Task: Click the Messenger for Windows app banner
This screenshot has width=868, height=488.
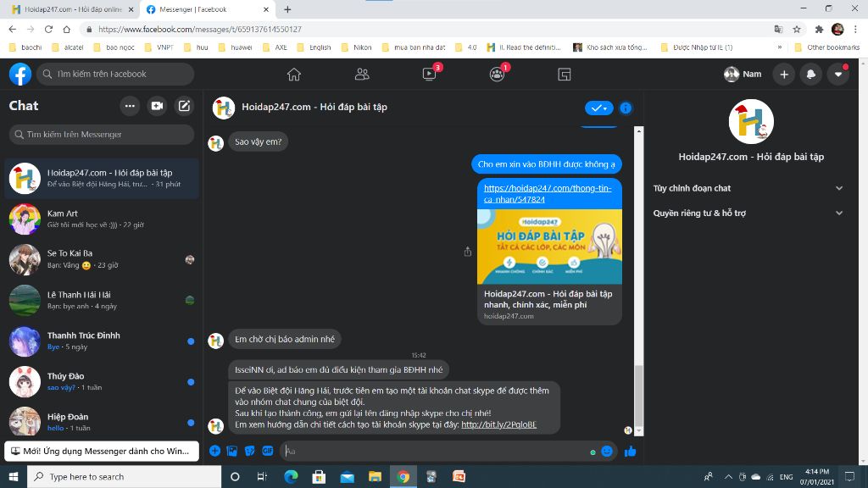Action: click(102, 451)
